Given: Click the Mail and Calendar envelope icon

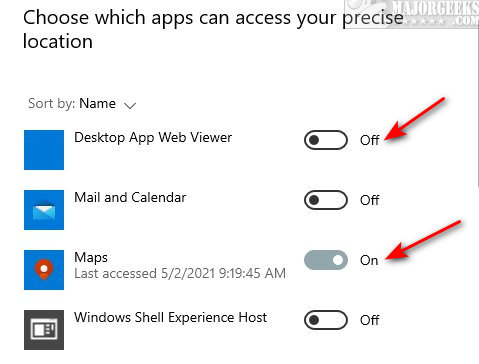Looking at the screenshot, I should [44, 210].
